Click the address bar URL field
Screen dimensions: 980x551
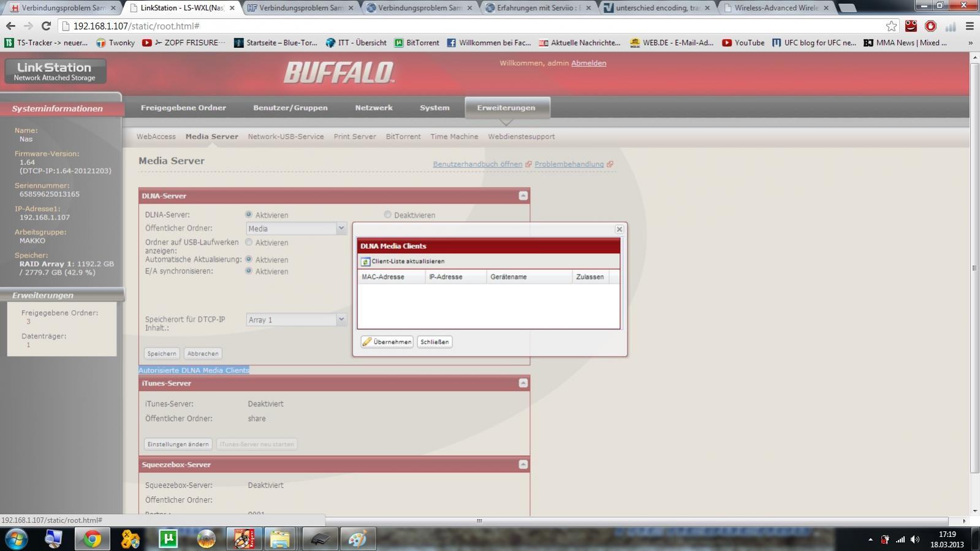pyautogui.click(x=472, y=26)
